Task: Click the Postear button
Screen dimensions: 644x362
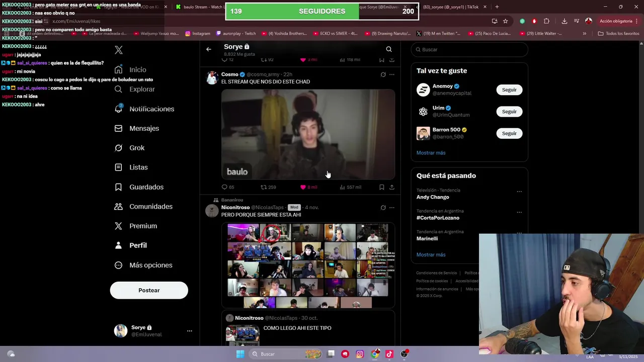Action: click(149, 290)
